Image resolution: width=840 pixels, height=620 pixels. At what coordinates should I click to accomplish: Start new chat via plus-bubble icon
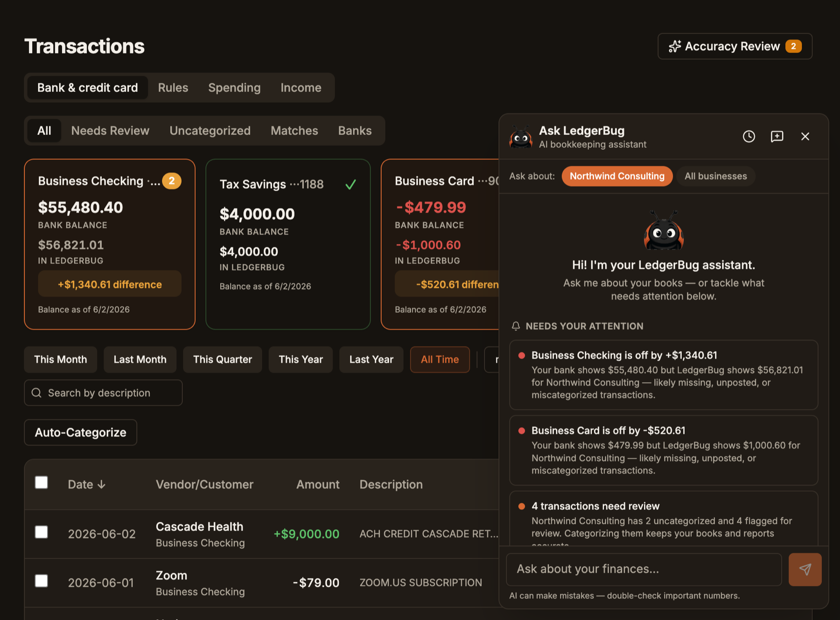[777, 136]
